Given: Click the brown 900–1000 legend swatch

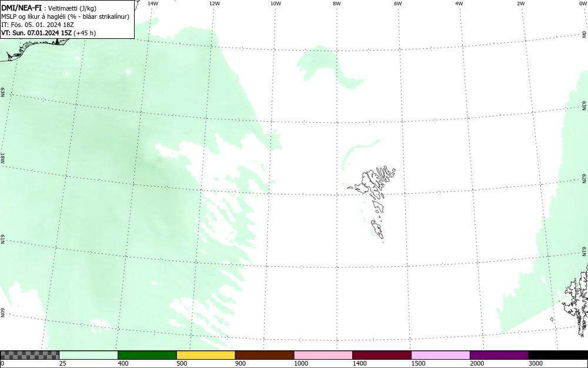Looking at the screenshot, I should click(x=265, y=355).
